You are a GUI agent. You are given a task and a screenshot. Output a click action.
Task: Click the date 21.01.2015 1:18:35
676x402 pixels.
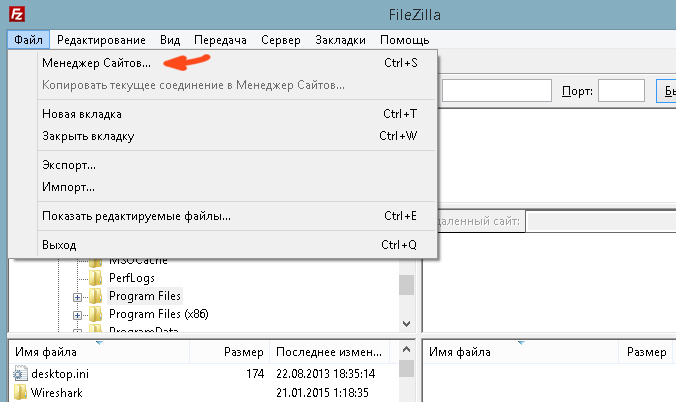[x=322, y=393]
